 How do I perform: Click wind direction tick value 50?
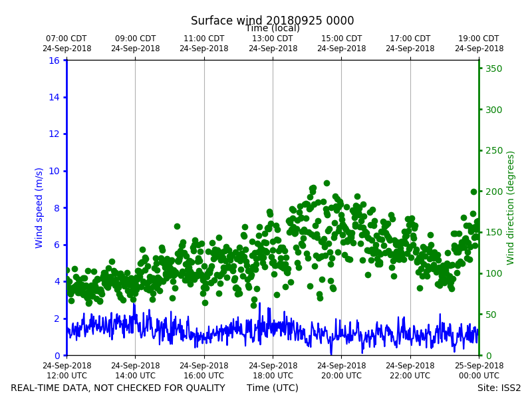coord(491,315)
